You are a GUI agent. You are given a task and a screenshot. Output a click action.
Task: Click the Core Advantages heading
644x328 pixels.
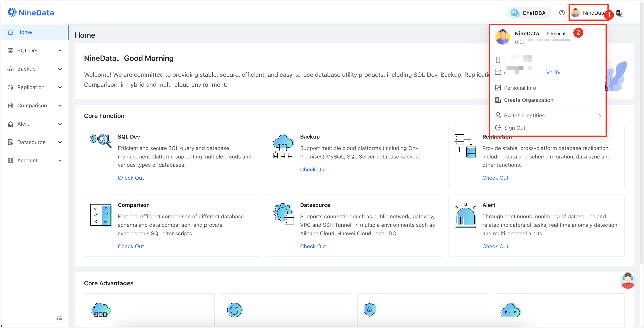coord(109,283)
